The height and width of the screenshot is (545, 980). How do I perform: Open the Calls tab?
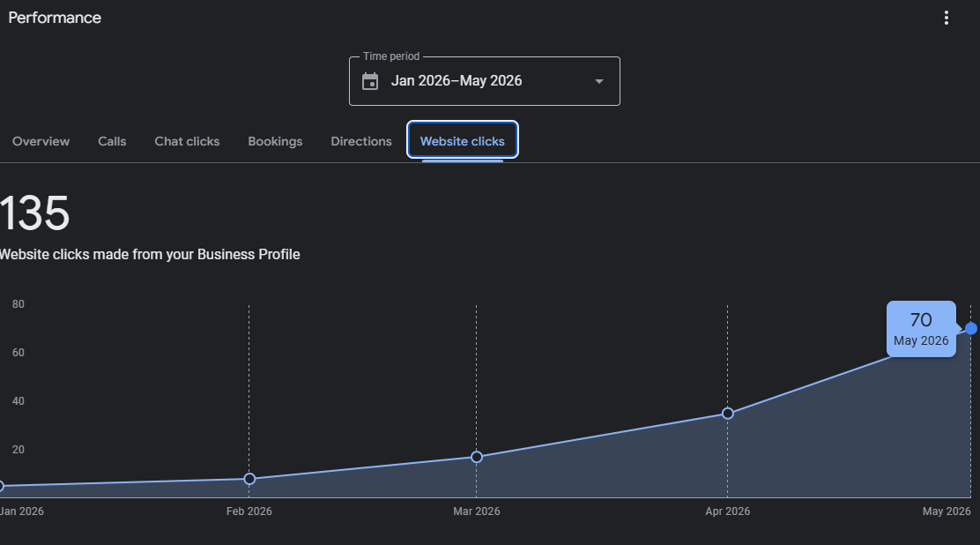coord(112,141)
